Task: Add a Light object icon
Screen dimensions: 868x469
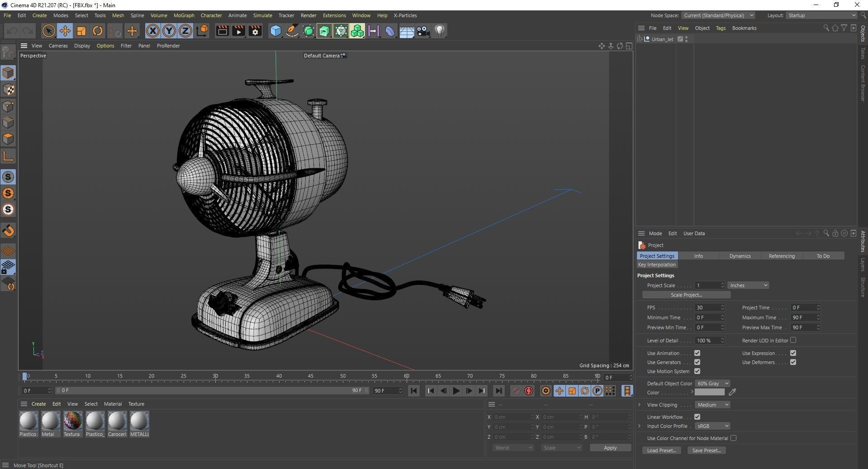Action: coord(439,31)
